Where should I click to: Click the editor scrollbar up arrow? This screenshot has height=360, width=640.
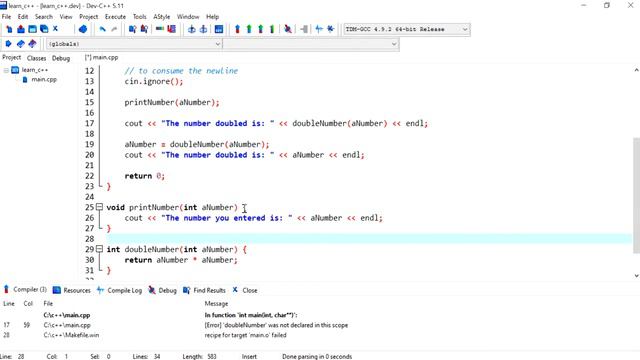(x=636, y=70)
